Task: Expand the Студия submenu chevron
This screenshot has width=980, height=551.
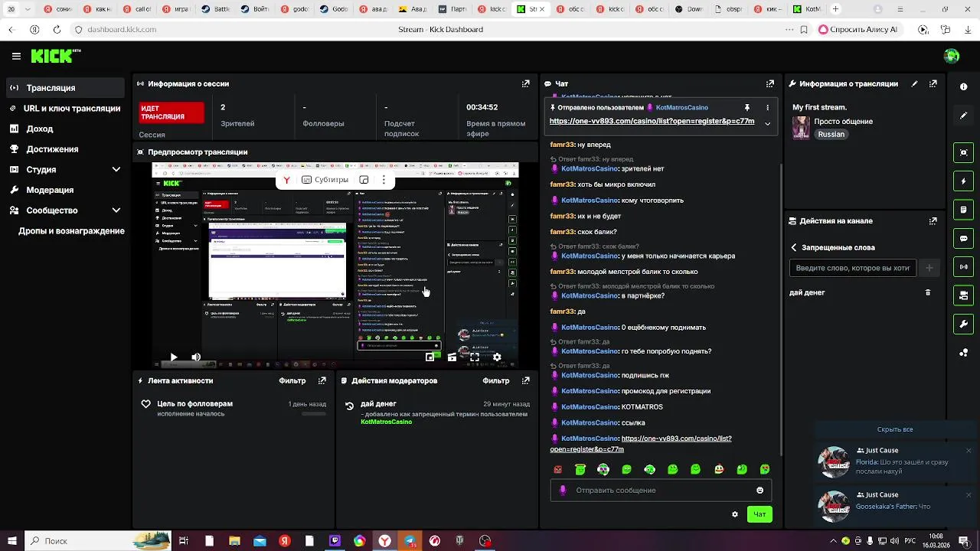Action: (x=116, y=169)
